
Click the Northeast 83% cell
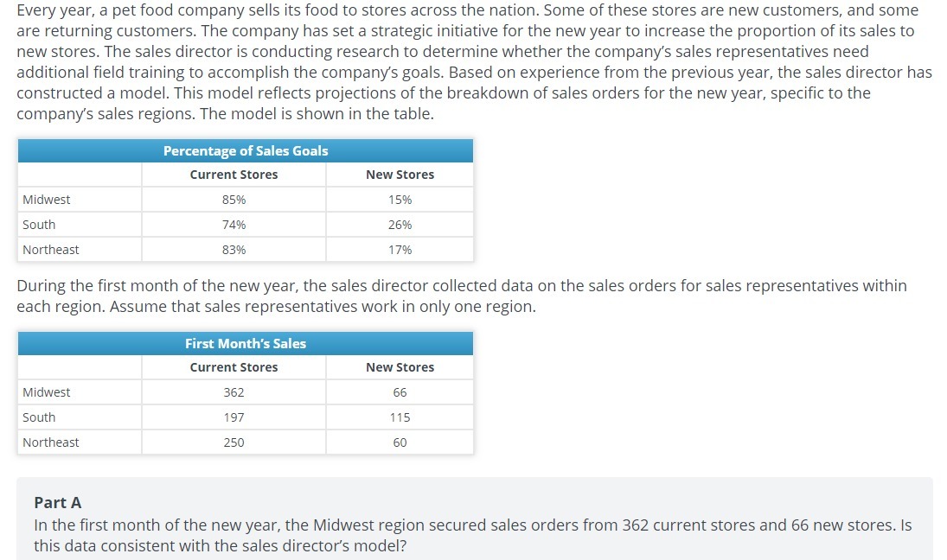tap(234, 250)
